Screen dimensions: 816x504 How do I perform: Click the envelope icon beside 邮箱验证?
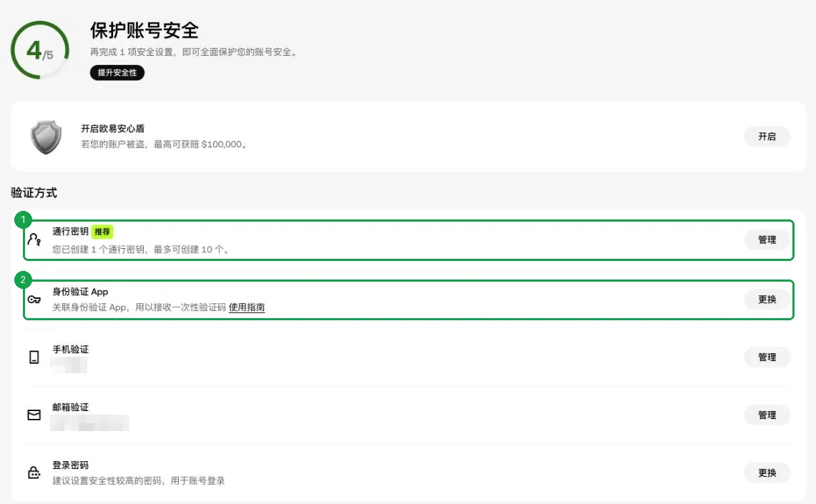coord(34,415)
